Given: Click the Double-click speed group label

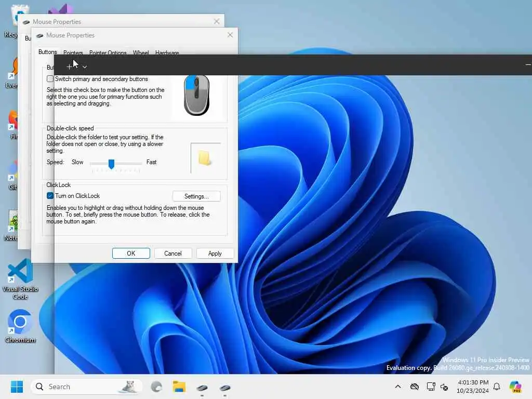Looking at the screenshot, I should [70, 128].
